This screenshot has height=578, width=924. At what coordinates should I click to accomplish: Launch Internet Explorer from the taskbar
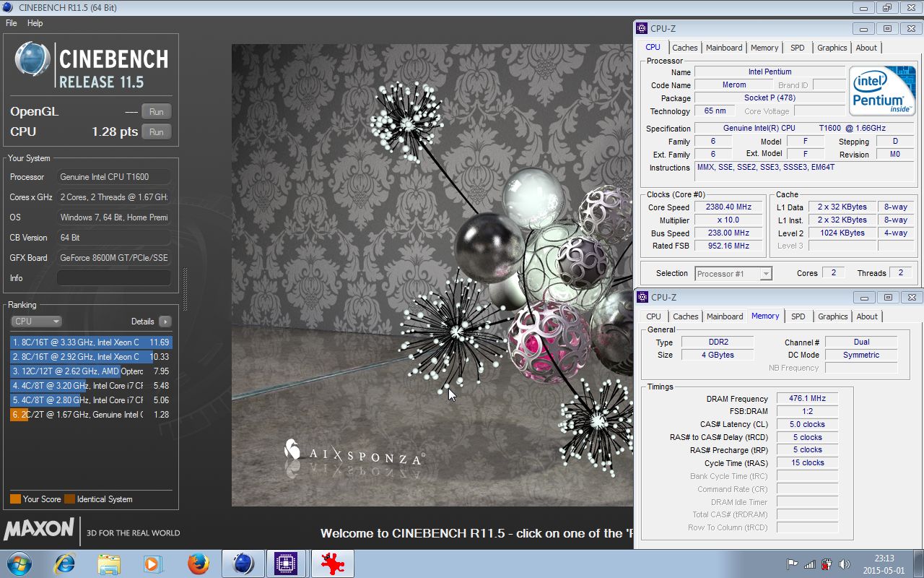click(x=65, y=564)
